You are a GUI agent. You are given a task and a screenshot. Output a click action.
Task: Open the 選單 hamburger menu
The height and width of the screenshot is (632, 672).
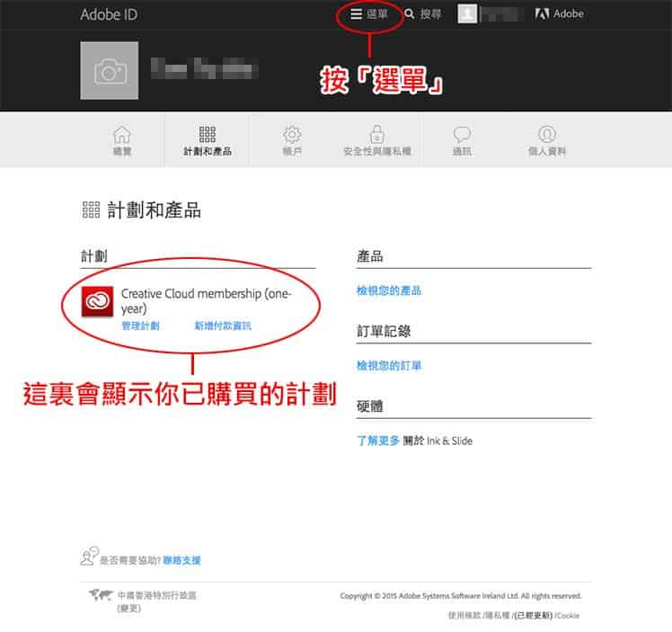368,14
